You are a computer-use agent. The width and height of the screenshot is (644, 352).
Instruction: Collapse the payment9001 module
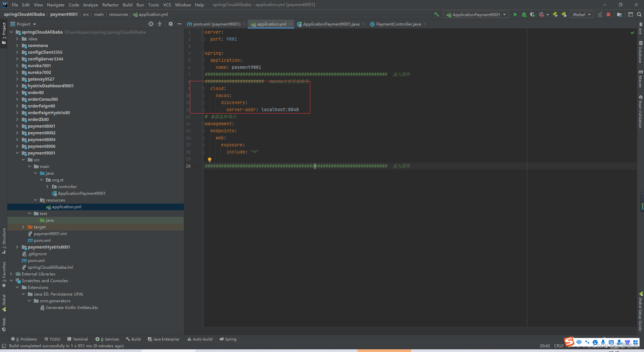[17, 153]
